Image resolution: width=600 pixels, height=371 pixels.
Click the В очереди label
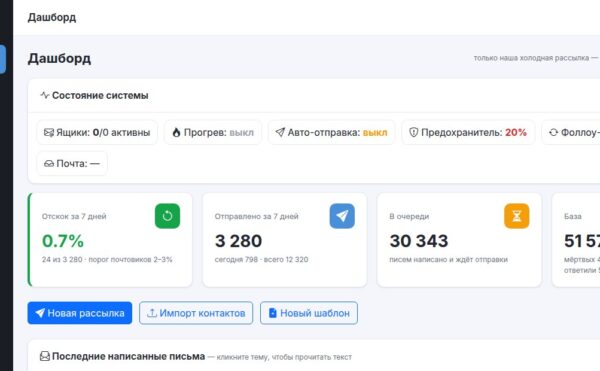click(x=409, y=216)
